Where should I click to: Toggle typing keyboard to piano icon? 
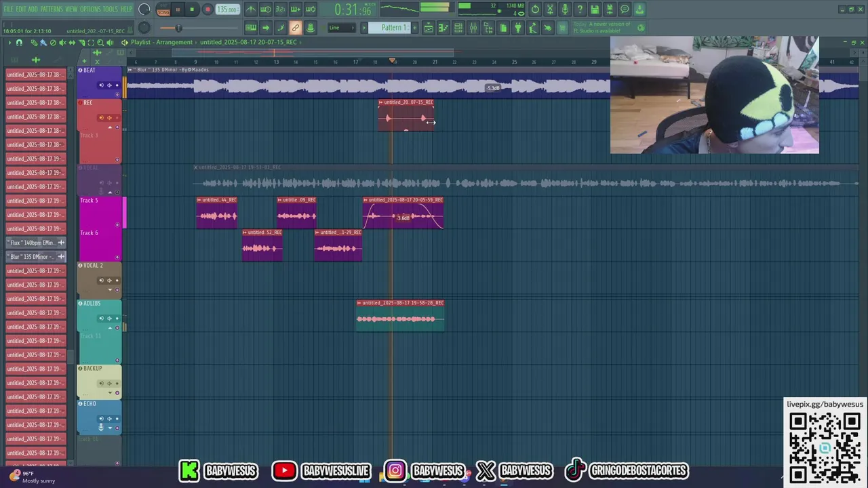[251, 28]
